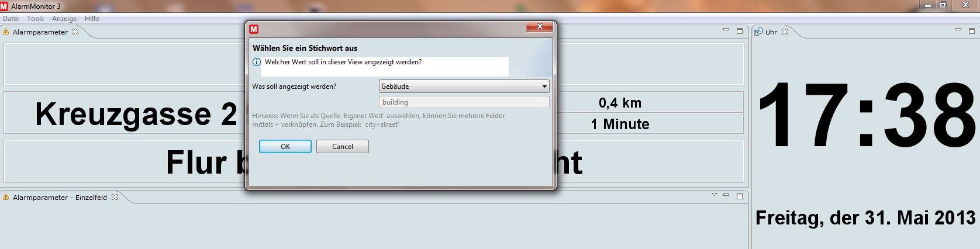Minimize the Alarmparameter view panel
The height and width of the screenshot is (249, 980).
pyautogui.click(x=726, y=30)
